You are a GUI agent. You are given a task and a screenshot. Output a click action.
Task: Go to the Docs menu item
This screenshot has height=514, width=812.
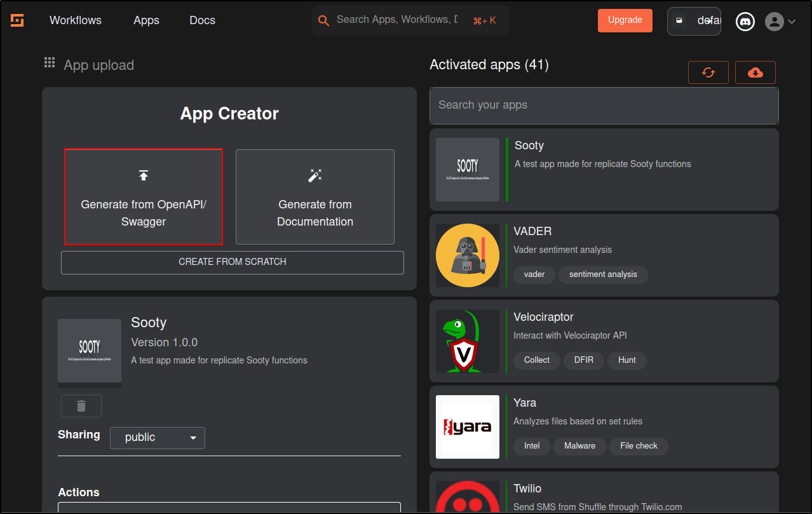[203, 20]
